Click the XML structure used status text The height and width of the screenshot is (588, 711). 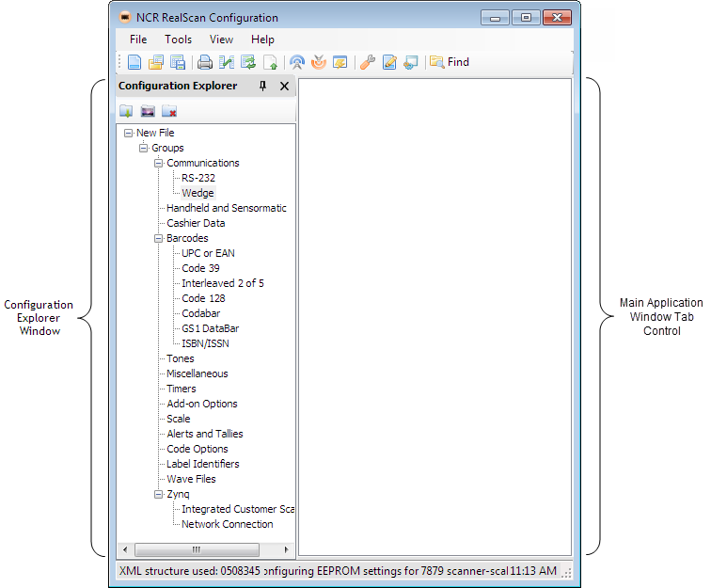(190, 571)
